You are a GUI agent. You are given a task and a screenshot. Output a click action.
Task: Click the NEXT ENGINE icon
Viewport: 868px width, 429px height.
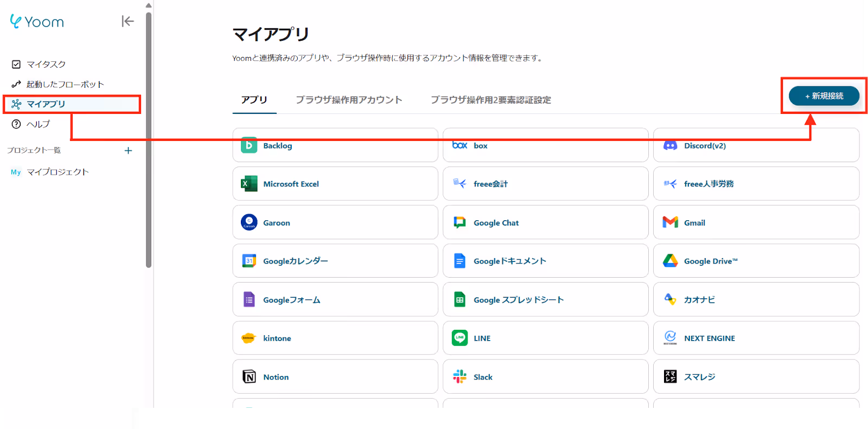[x=670, y=338]
